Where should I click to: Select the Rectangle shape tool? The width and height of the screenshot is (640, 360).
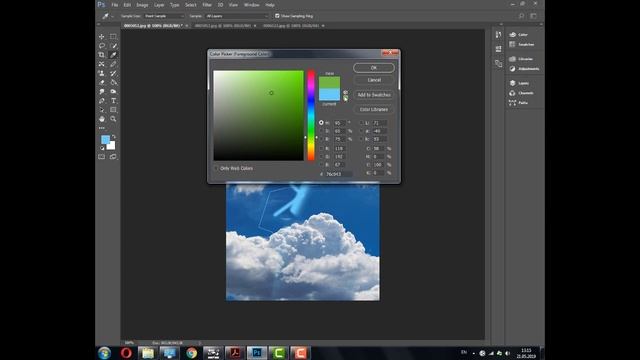pos(113,110)
